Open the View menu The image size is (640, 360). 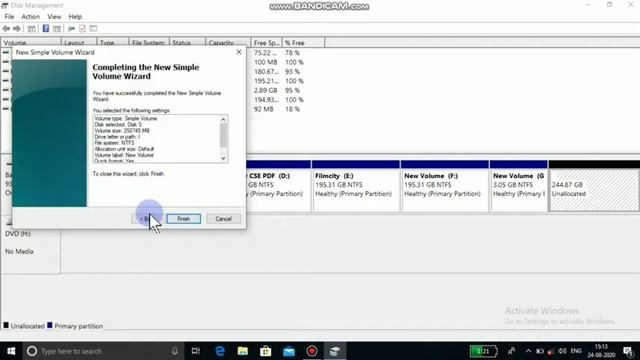[54, 17]
